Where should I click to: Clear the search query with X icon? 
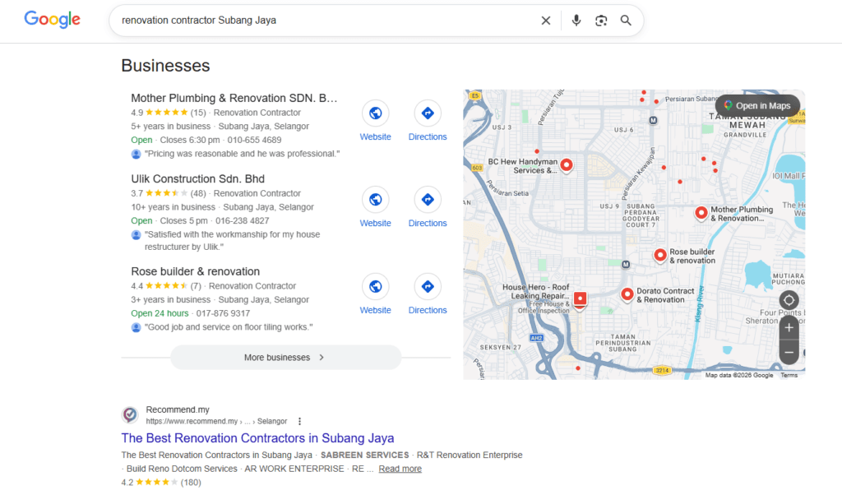click(546, 21)
